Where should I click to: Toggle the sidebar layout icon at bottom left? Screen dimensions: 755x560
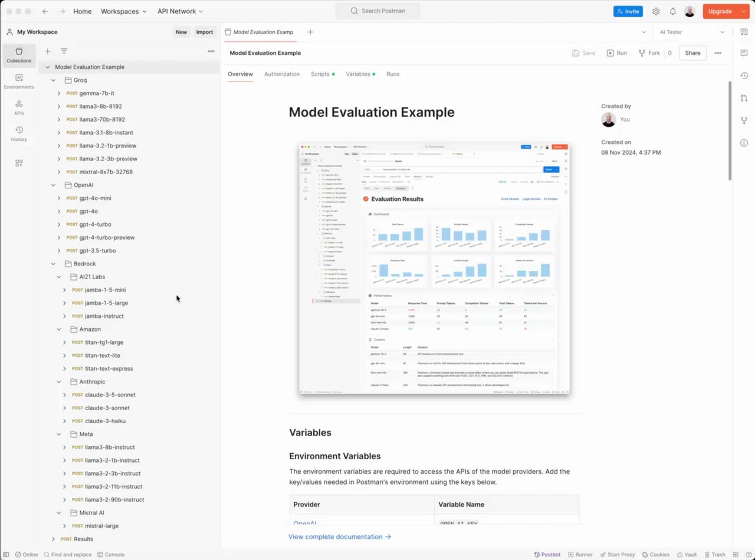(6, 555)
